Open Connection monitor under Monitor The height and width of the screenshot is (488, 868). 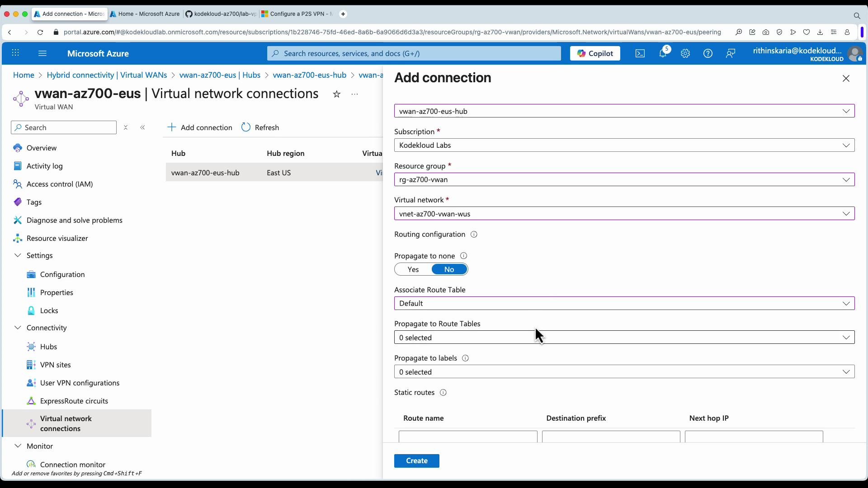pyautogui.click(x=72, y=465)
